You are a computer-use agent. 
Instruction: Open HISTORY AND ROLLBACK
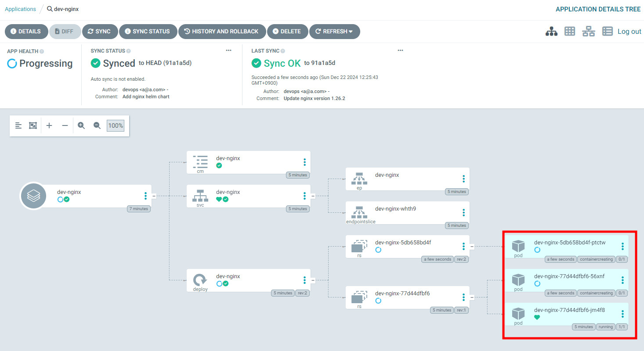click(x=222, y=32)
